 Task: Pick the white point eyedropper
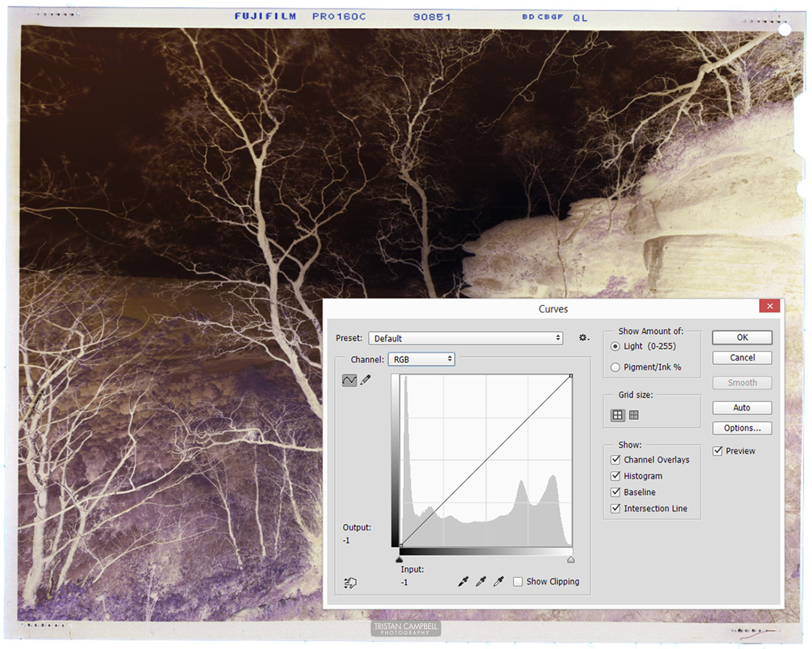tap(498, 582)
